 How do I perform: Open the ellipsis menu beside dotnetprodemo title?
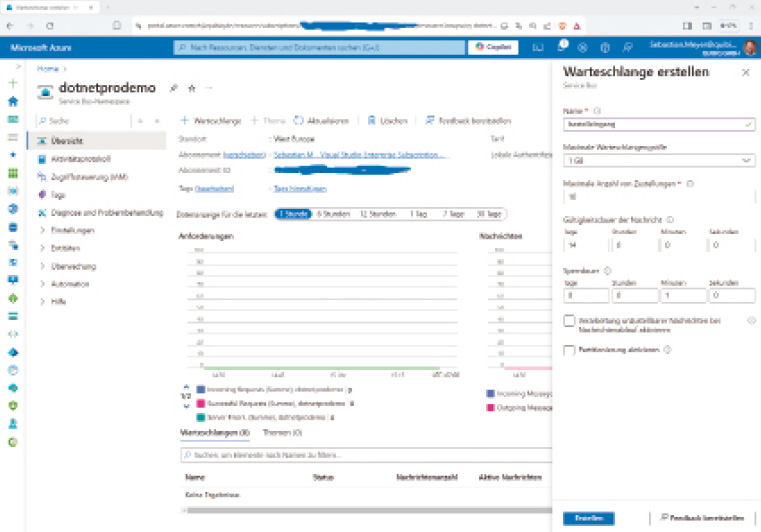pos(209,88)
